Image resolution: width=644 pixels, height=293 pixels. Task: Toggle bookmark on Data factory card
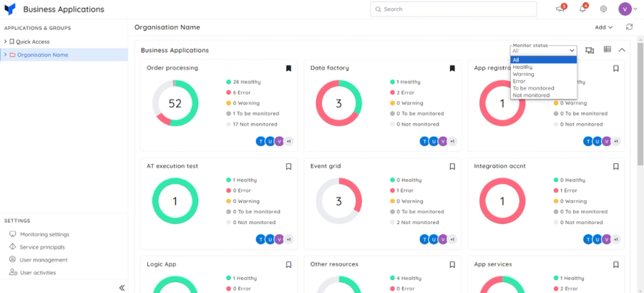click(452, 68)
